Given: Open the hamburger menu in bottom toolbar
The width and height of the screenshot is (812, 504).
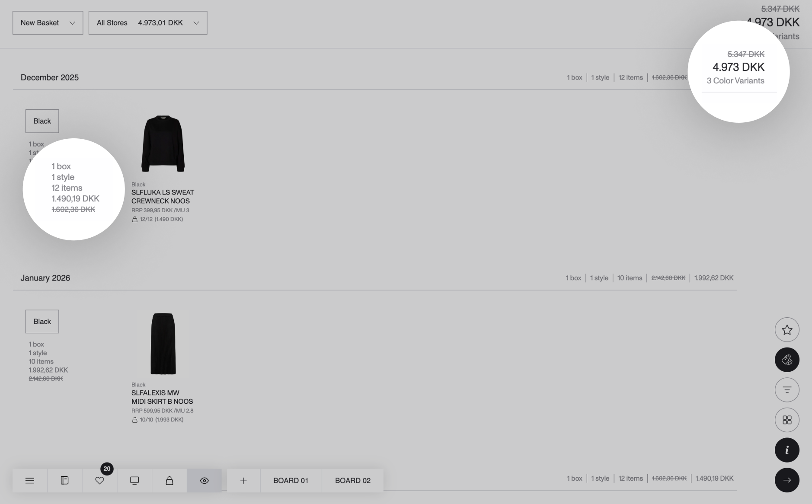Looking at the screenshot, I should (x=30, y=481).
